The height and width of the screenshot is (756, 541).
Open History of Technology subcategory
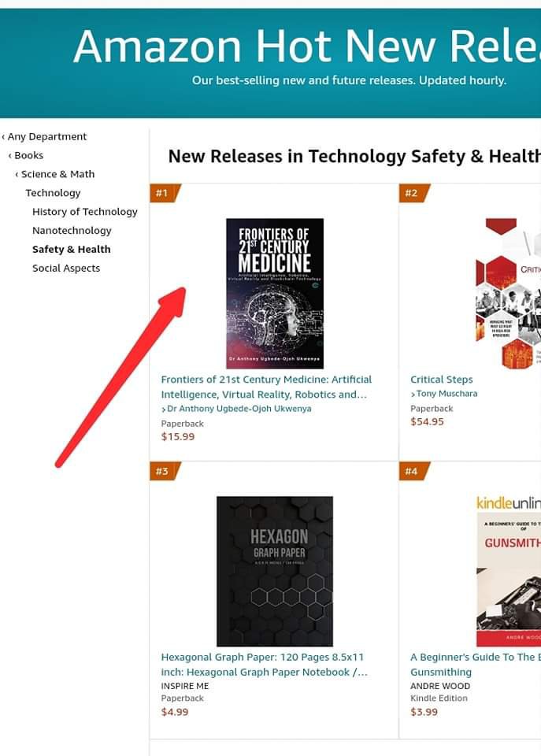click(85, 212)
